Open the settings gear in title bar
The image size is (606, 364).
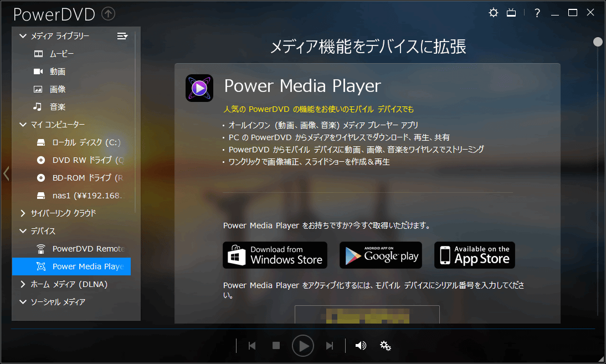click(493, 13)
